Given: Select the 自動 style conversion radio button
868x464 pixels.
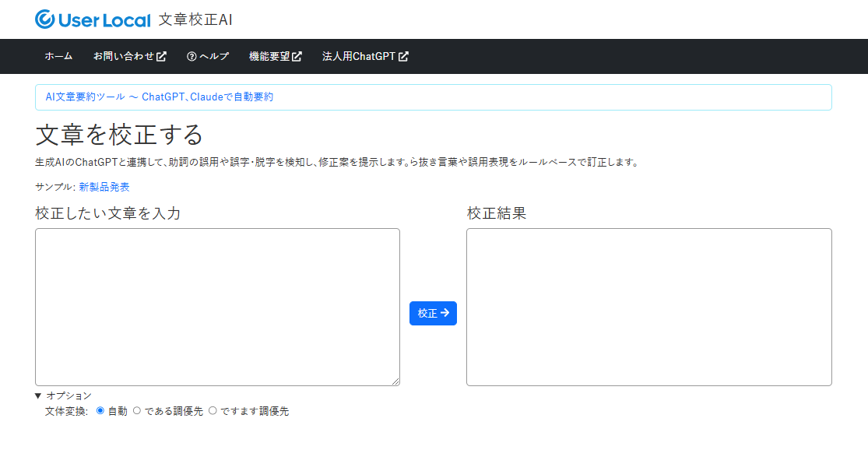Looking at the screenshot, I should click(100, 411).
